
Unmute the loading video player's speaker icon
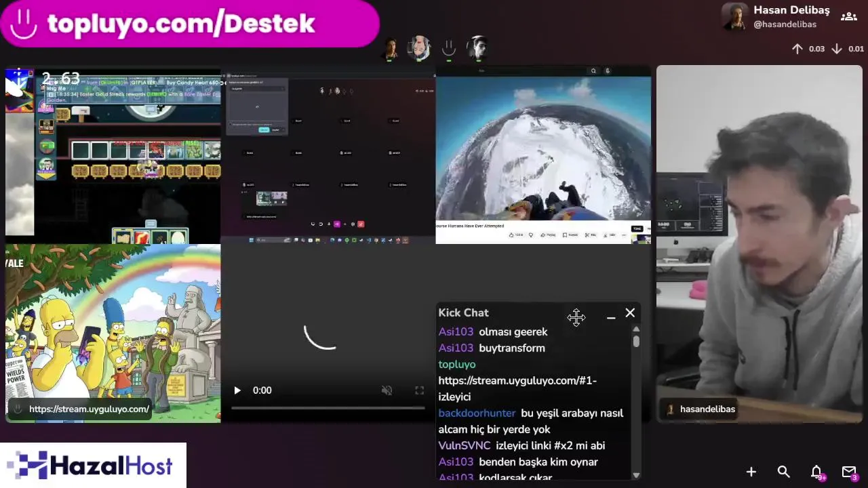point(387,390)
